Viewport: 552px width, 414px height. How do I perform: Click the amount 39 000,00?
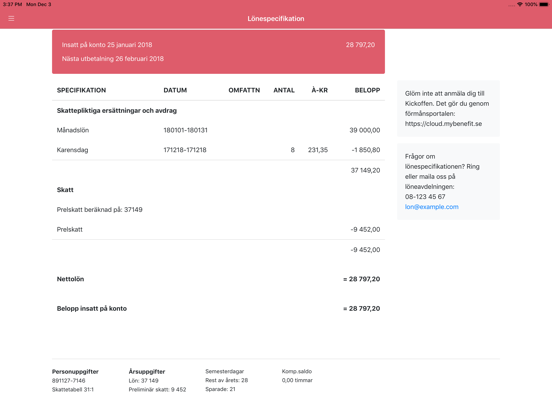tap(365, 130)
